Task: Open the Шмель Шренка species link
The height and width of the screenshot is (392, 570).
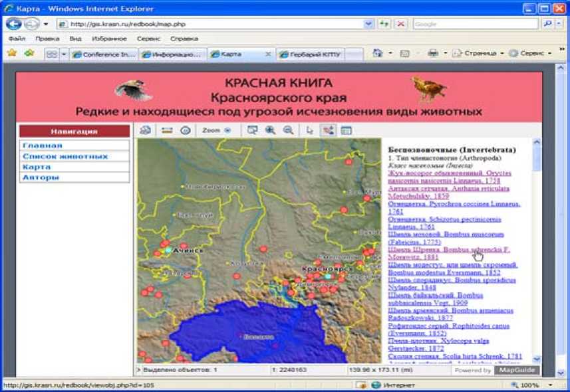Action: click(x=449, y=253)
